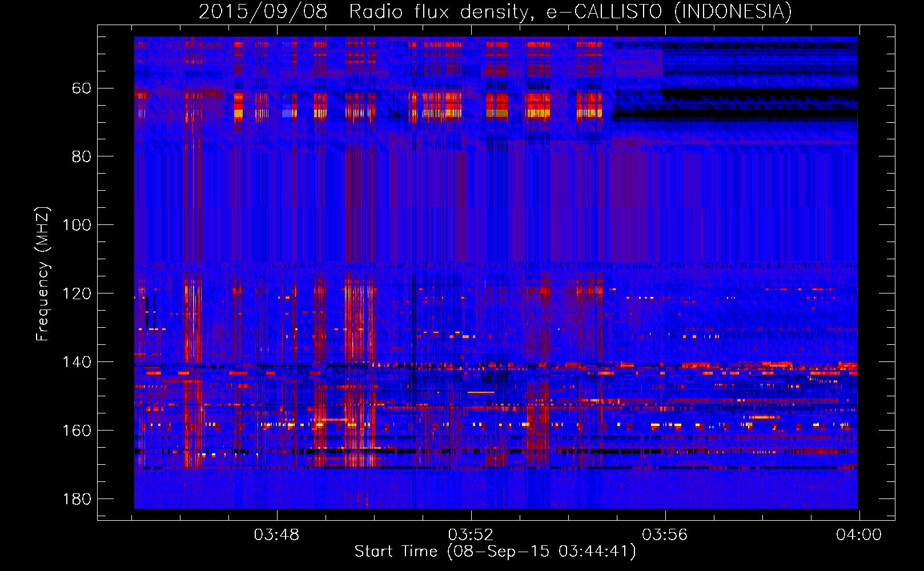
Task: Click the 140 frequency tick label
Action: click(77, 363)
